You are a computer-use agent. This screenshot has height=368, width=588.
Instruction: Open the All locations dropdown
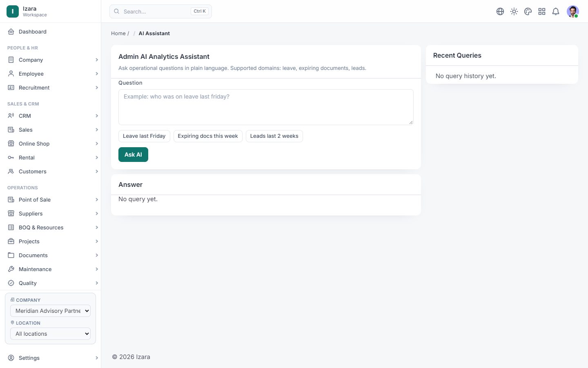point(50,334)
